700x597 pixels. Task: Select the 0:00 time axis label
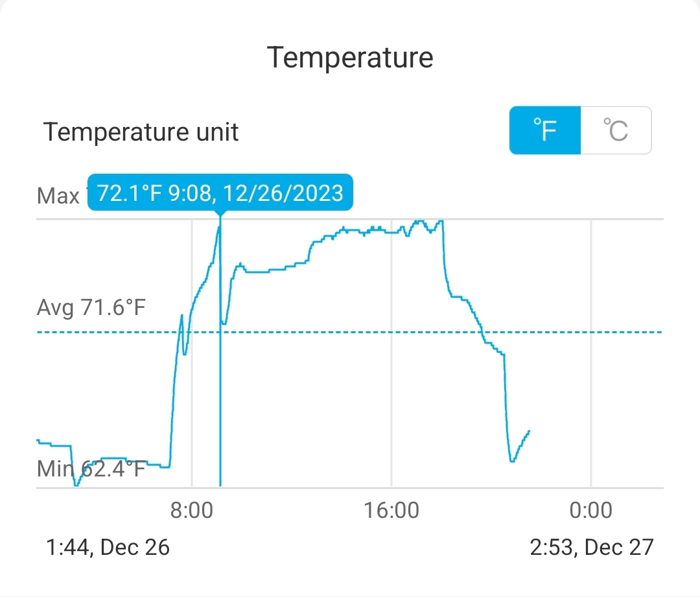click(590, 510)
